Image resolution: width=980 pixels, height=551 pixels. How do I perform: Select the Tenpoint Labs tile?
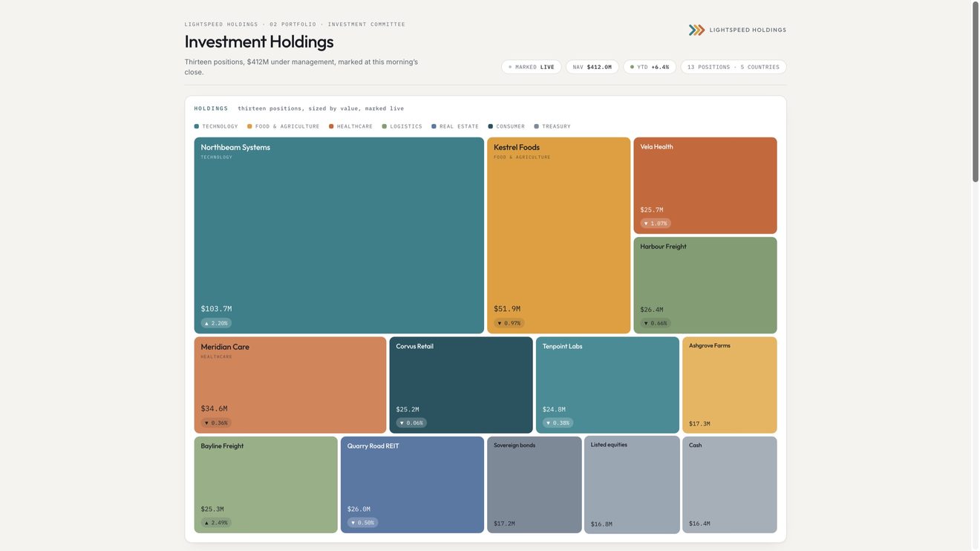coord(607,385)
